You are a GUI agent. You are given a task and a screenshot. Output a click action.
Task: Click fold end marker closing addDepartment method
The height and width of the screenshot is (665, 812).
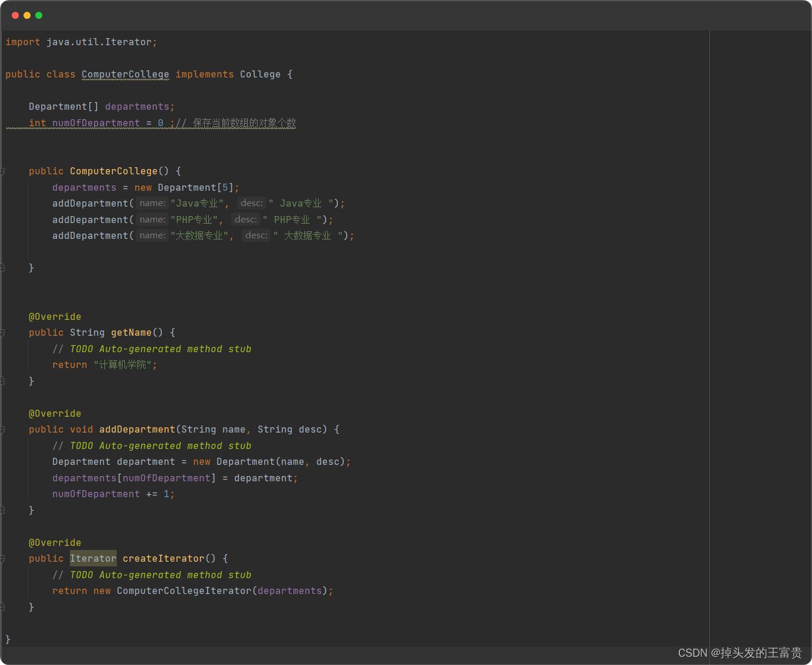(x=2, y=510)
